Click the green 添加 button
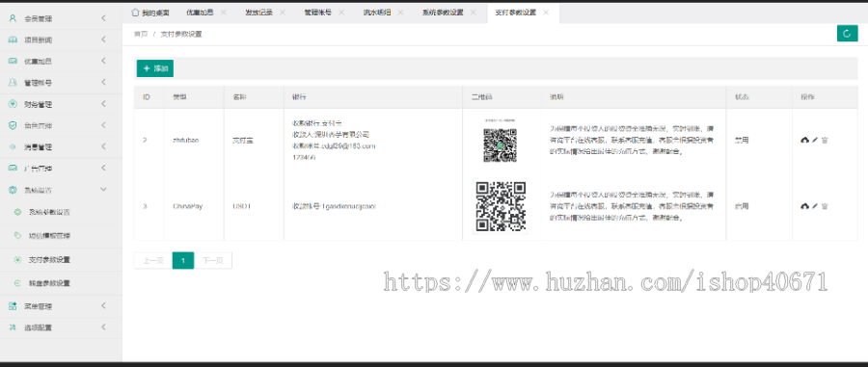The width and height of the screenshot is (868, 367). 155,68
